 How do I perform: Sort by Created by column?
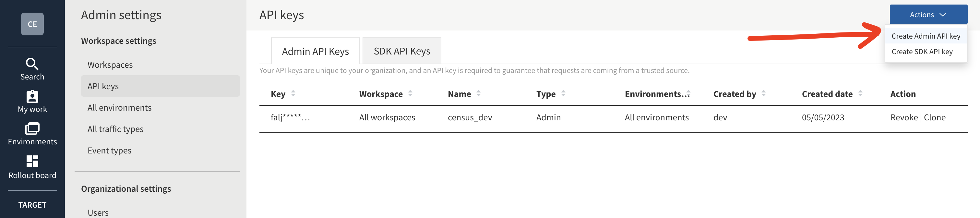pyautogui.click(x=763, y=94)
